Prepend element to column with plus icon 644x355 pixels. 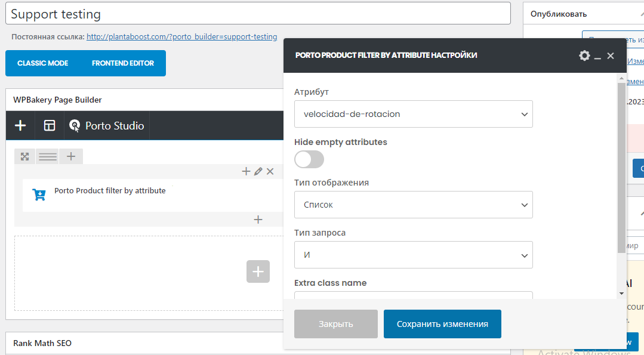pos(246,172)
